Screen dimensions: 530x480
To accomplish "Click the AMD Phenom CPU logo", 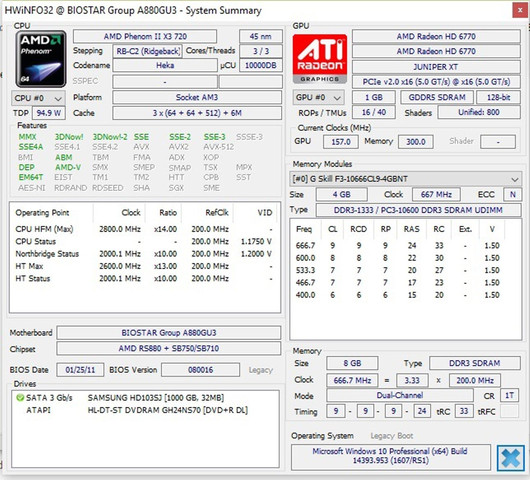I will (41, 59).
